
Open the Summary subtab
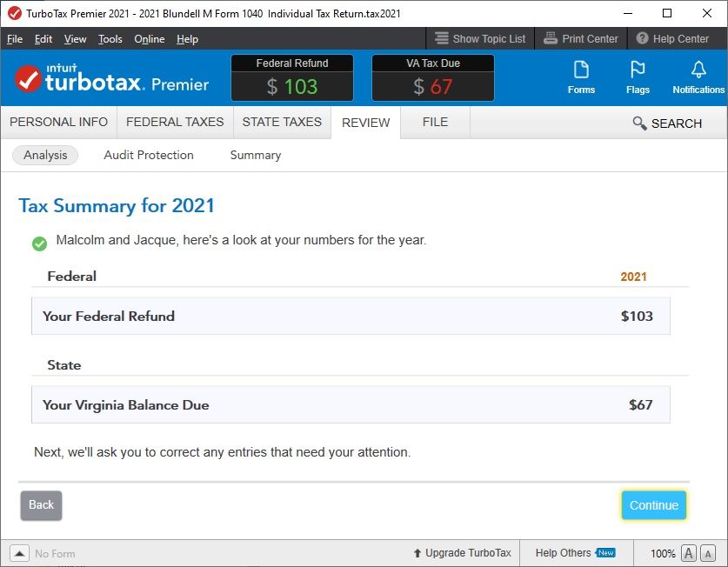click(x=256, y=155)
